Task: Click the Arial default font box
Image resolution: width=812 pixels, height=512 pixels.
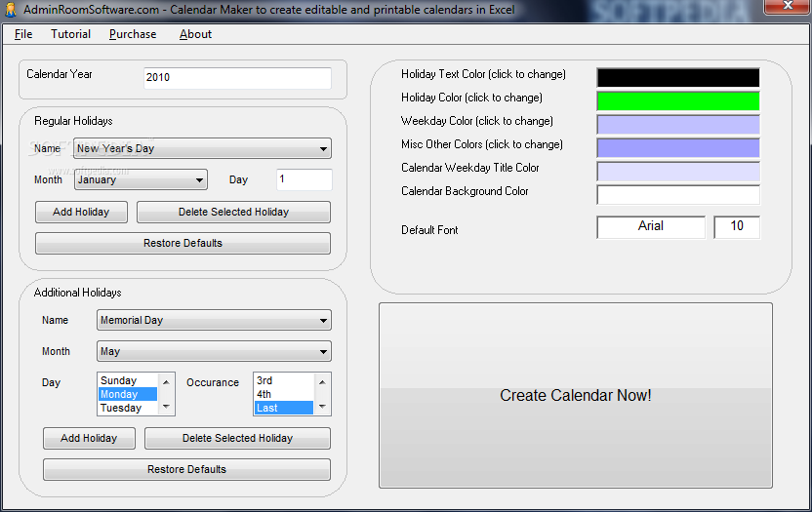Action: coord(651,227)
